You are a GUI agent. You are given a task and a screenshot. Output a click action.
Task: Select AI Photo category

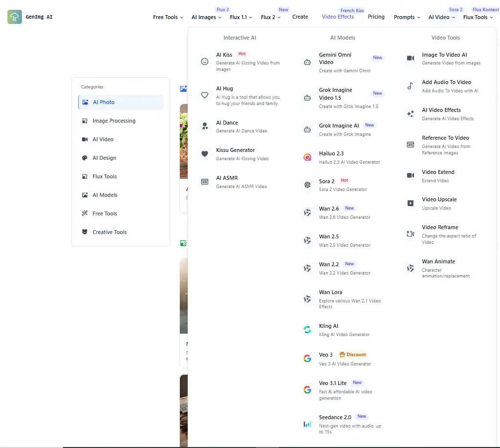coord(121,102)
